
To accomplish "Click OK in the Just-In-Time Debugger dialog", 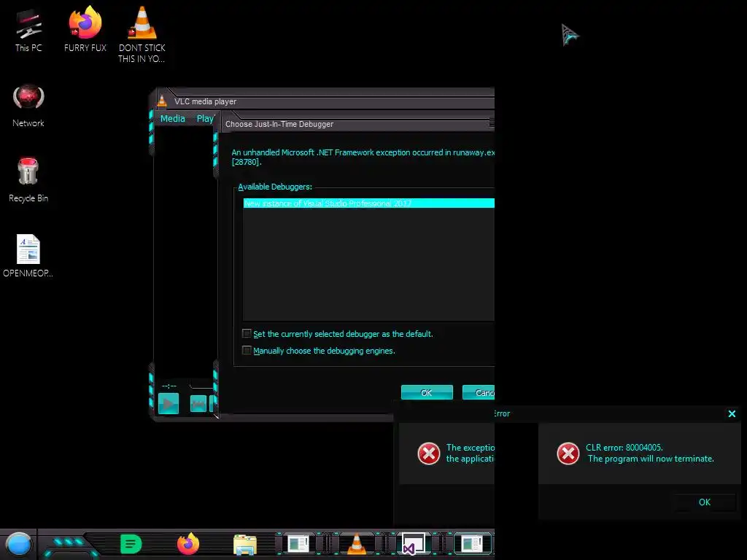I will point(427,392).
